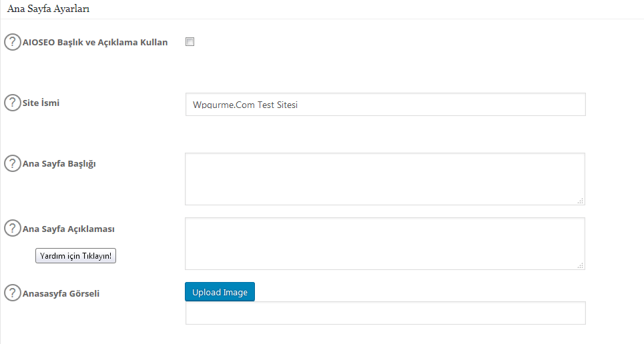This screenshot has width=644, height=344.
Task: Click the Ana Sayfa Başlığı label text
Action: click(59, 164)
